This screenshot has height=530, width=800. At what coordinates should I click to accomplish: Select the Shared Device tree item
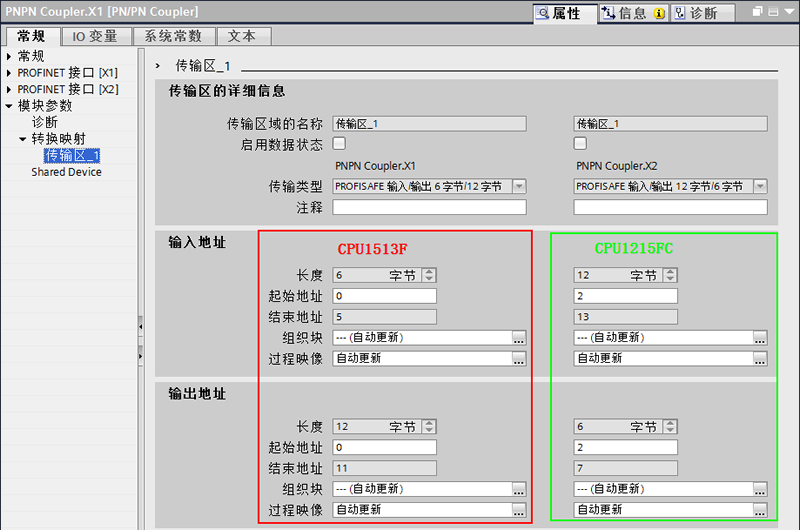66,172
